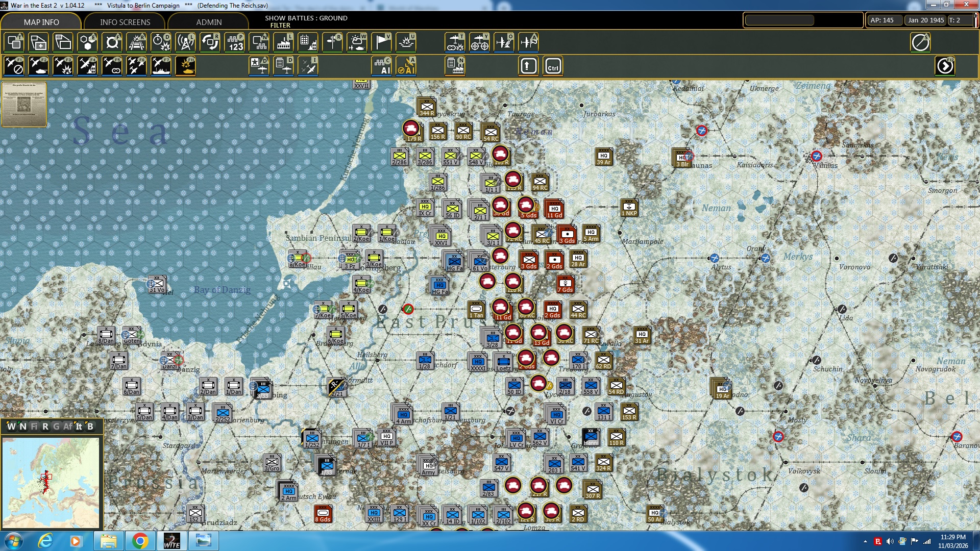This screenshot has height=551, width=980.
Task: Toggle rail damage info icon
Action: pyautogui.click(x=136, y=42)
